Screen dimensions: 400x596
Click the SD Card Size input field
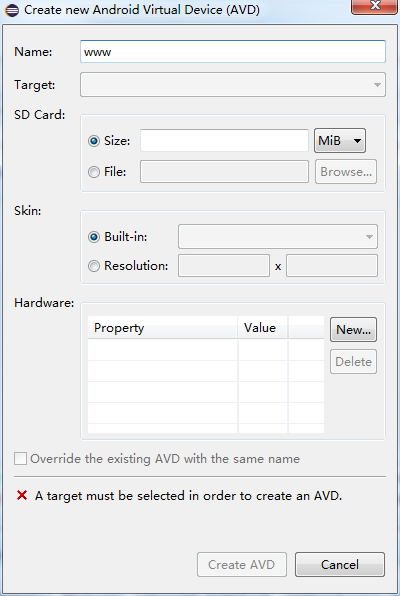click(224, 141)
